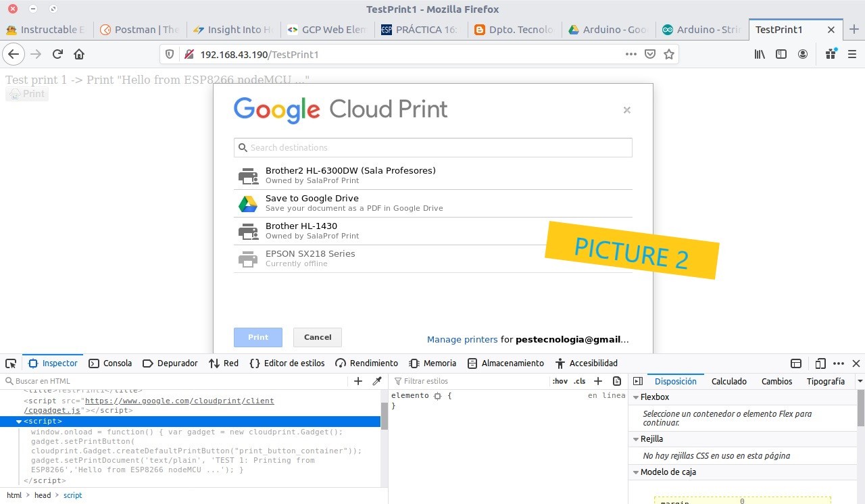Open tracking protection shield info
Image resolution: width=865 pixels, height=504 pixels.
pyautogui.click(x=170, y=54)
